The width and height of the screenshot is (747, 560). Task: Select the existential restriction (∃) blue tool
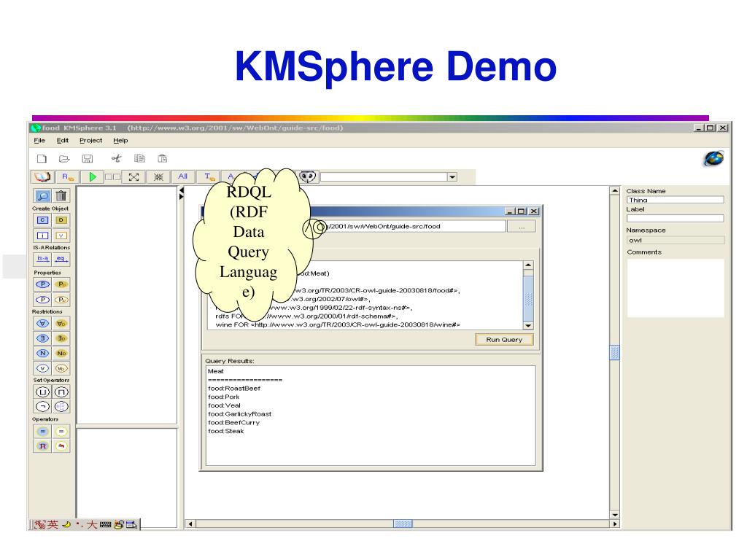point(42,338)
